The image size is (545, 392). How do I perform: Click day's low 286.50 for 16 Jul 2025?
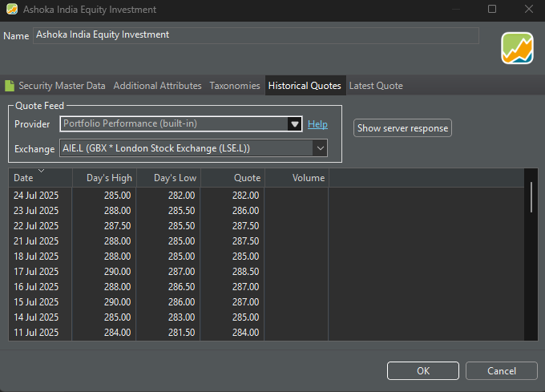point(181,287)
